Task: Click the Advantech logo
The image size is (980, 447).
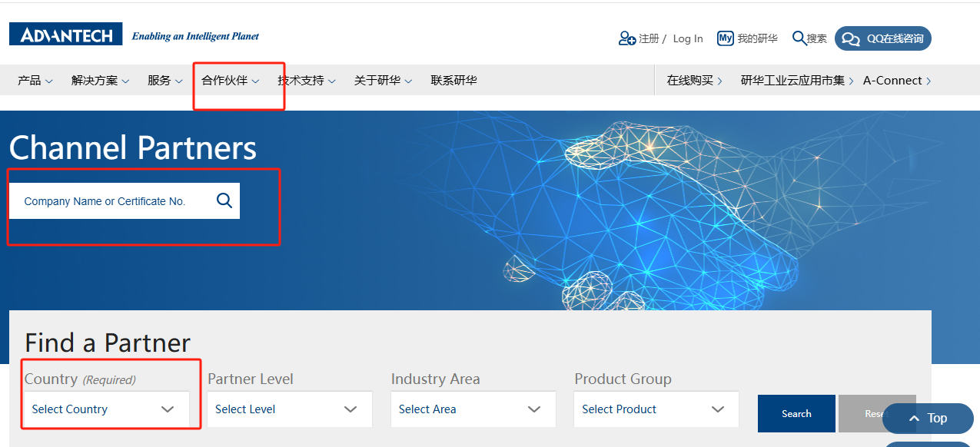Action: pos(66,35)
